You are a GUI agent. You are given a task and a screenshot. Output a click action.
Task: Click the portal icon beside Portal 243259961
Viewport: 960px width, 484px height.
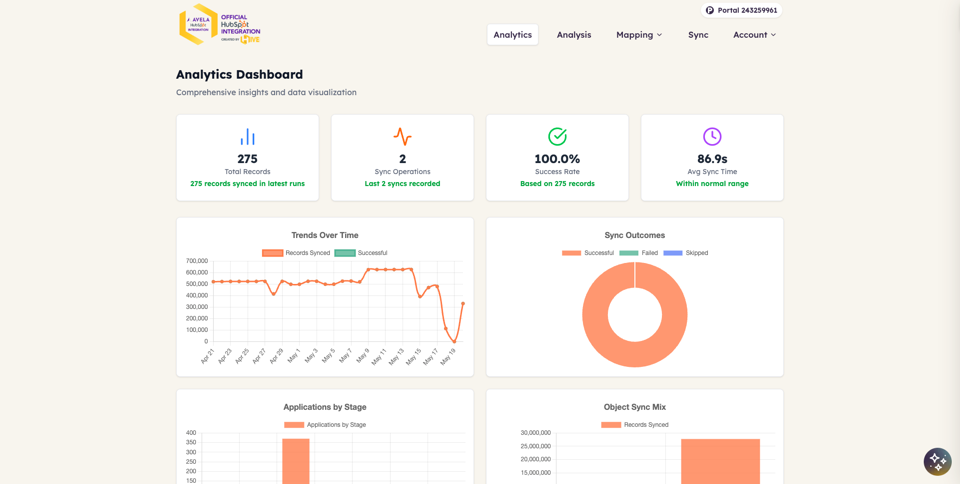[x=710, y=10]
